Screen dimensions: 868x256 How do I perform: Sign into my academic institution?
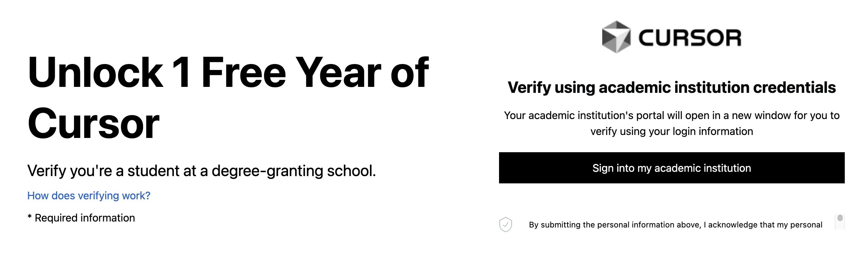pyautogui.click(x=672, y=168)
